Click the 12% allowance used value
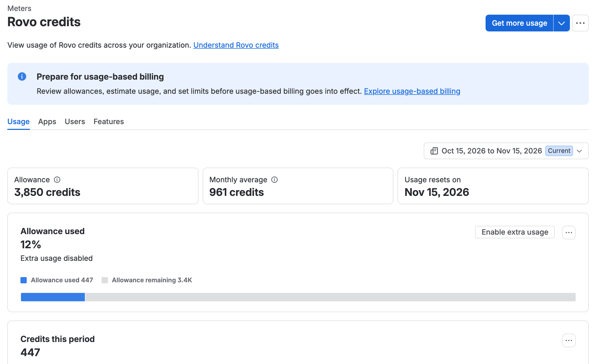594x364 pixels. pyautogui.click(x=31, y=245)
